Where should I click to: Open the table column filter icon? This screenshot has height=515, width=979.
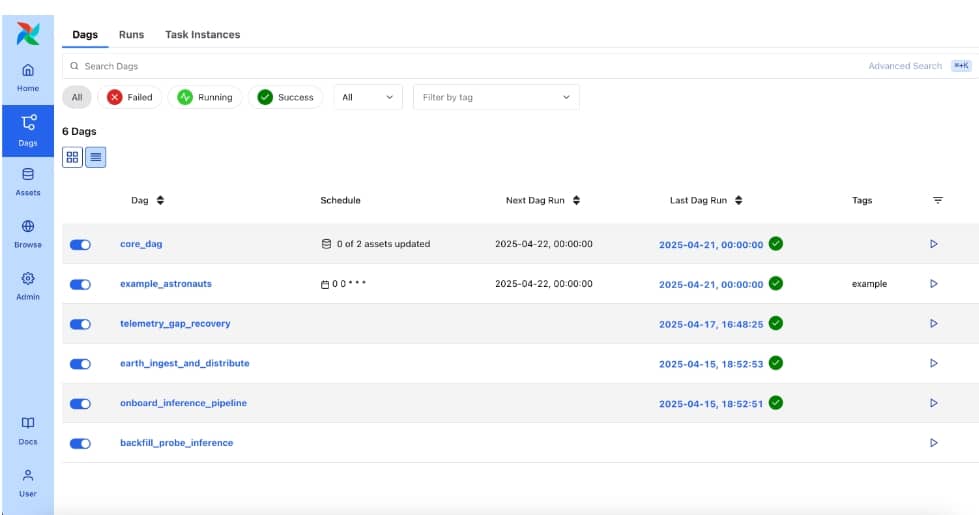click(x=938, y=200)
